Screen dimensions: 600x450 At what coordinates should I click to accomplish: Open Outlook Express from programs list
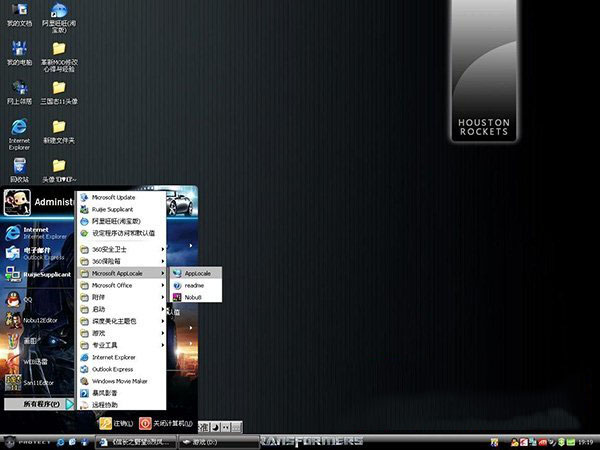coord(122,369)
